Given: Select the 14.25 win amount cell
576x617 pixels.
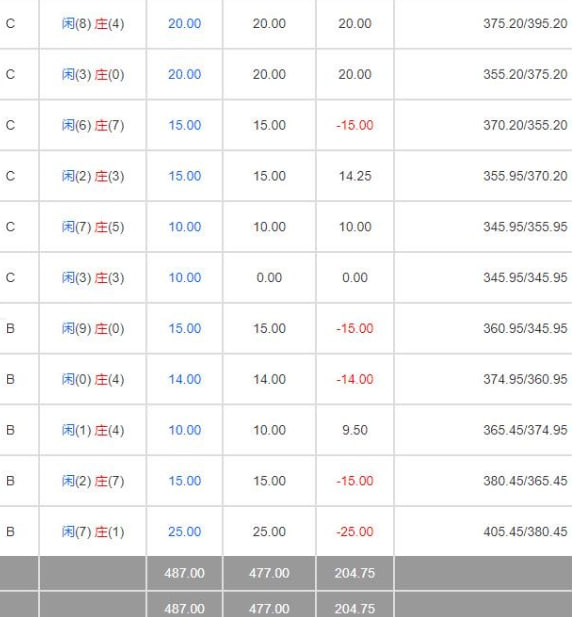Looking at the screenshot, I should (x=355, y=176).
